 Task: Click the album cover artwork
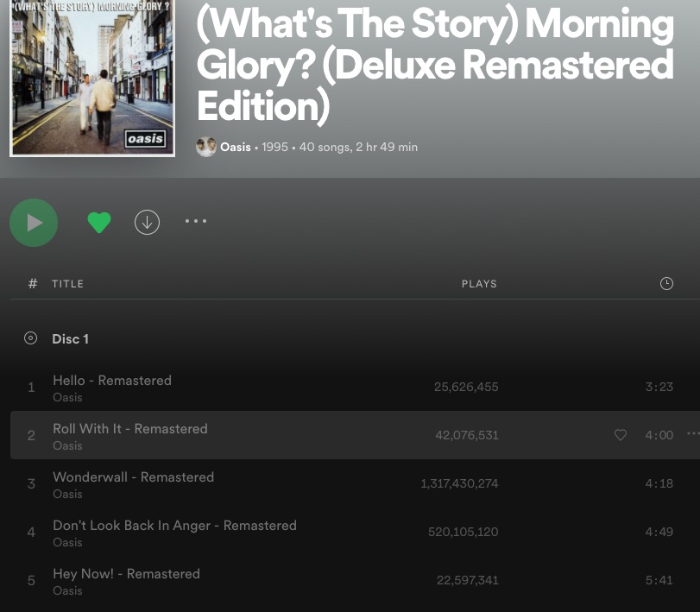click(91, 78)
